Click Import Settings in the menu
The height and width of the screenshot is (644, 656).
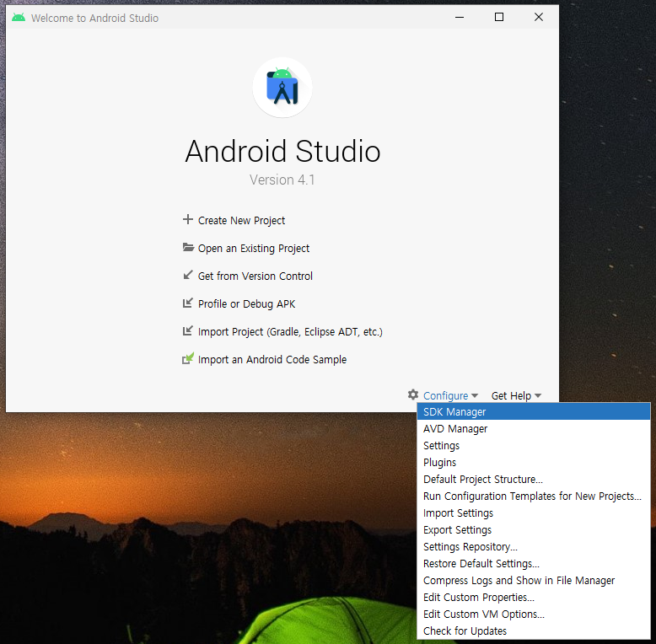click(534, 513)
